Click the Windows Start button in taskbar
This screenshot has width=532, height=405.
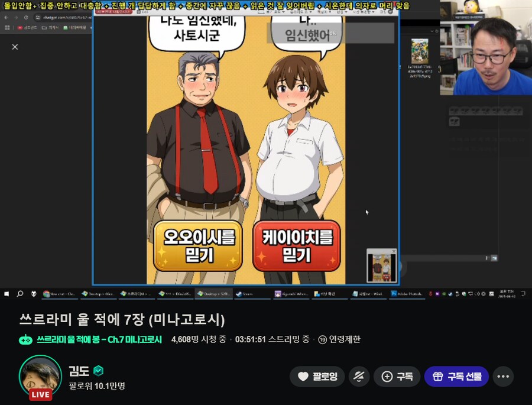pyautogui.click(x=6, y=293)
